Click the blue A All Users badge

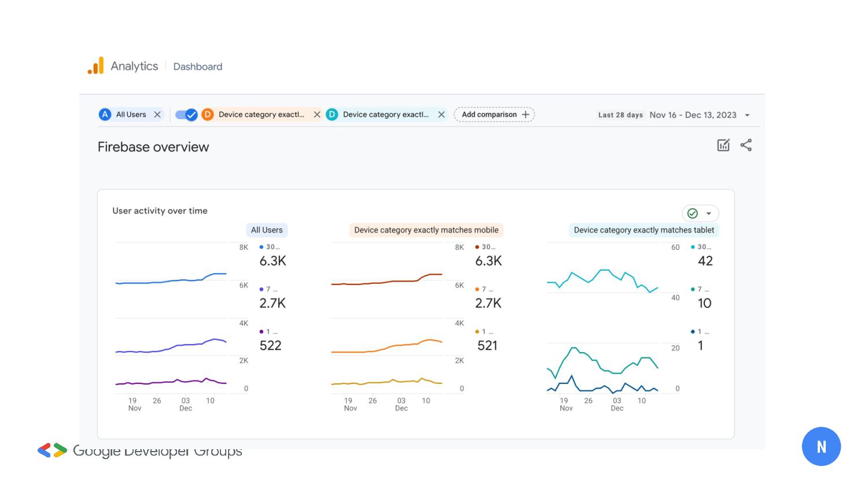tap(105, 114)
